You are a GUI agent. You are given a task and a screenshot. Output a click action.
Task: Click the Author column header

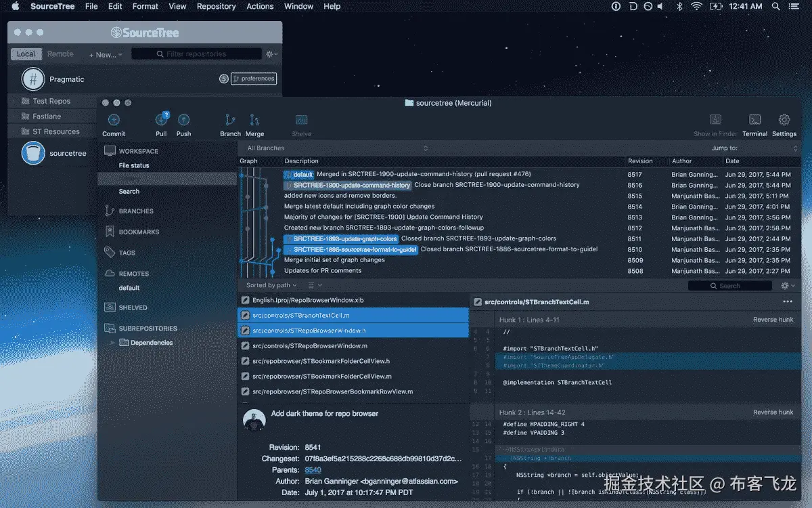(682, 161)
